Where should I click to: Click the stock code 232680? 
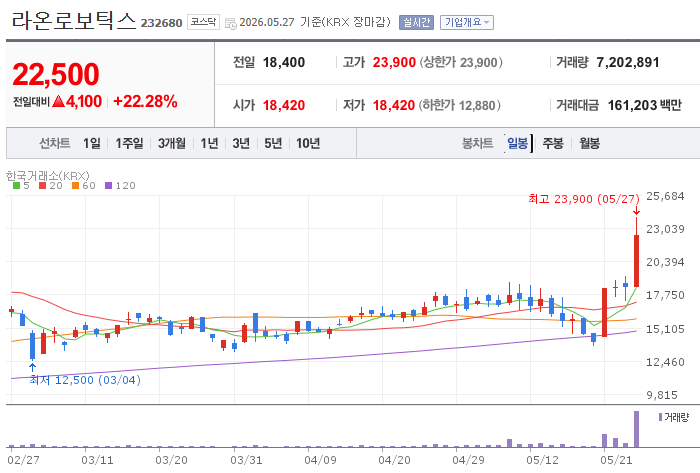[x=162, y=23]
